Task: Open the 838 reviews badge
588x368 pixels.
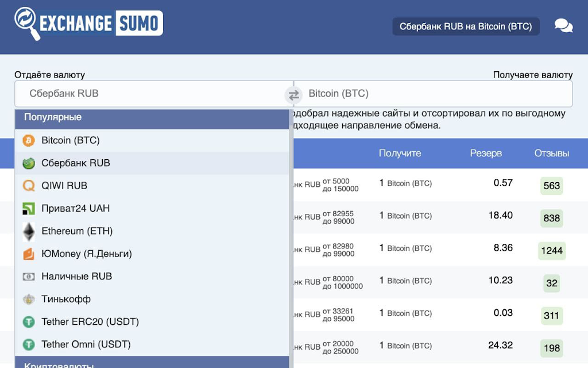Action: [x=552, y=218]
